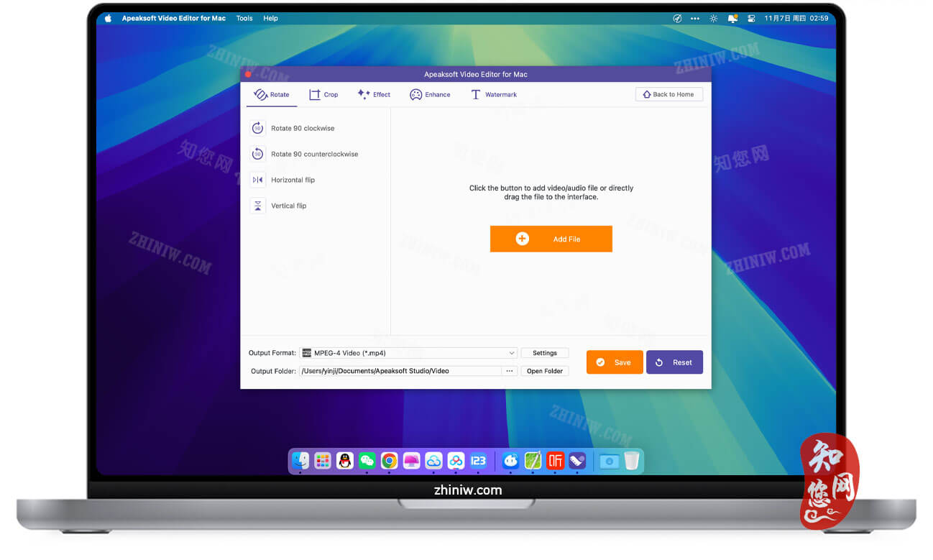Open Finder from the dock

300,461
